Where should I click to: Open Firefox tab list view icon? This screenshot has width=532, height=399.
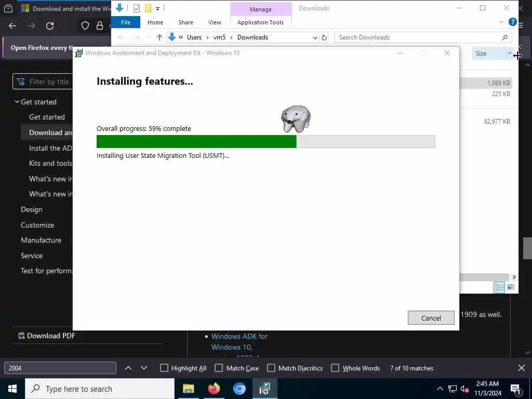pyautogui.click(x=8, y=8)
